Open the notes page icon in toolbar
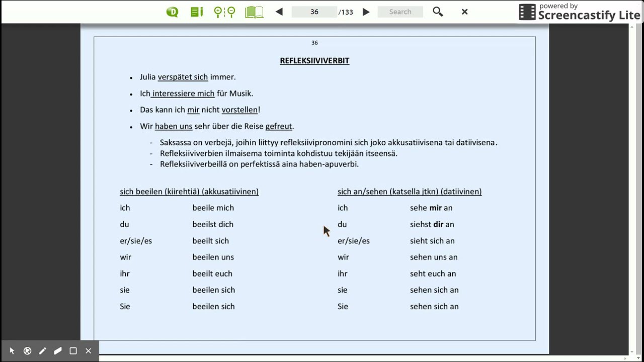This screenshot has width=644, height=362. 197,12
